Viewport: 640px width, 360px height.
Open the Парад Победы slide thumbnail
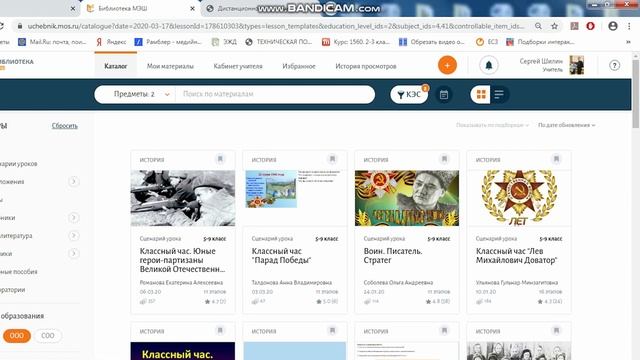[x=295, y=198]
